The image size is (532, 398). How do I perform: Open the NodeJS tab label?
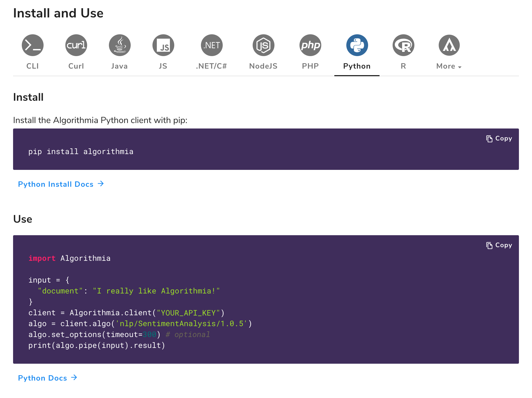pyautogui.click(x=263, y=66)
